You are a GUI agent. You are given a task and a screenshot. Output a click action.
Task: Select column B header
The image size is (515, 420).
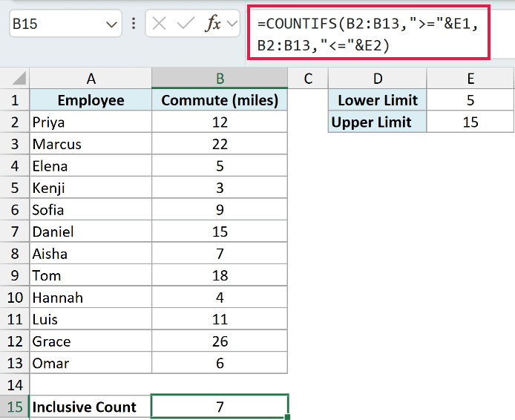click(220, 78)
